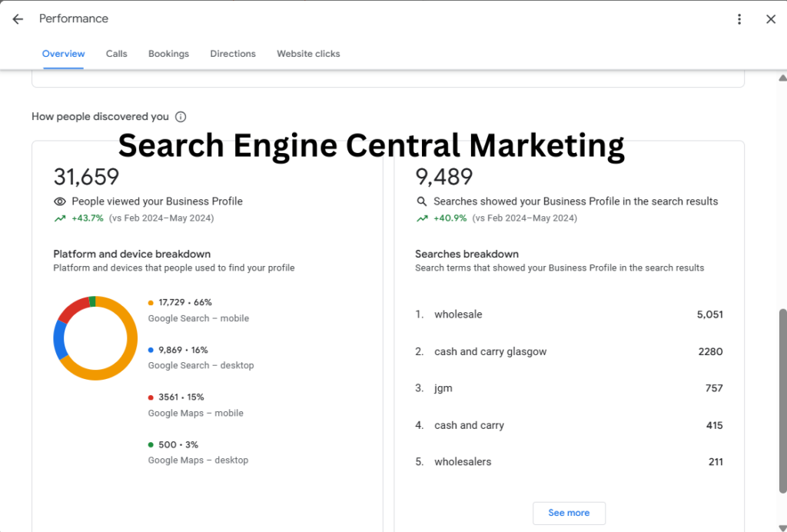Click the 5,051 search count
This screenshot has height=532, width=787.
pos(709,314)
